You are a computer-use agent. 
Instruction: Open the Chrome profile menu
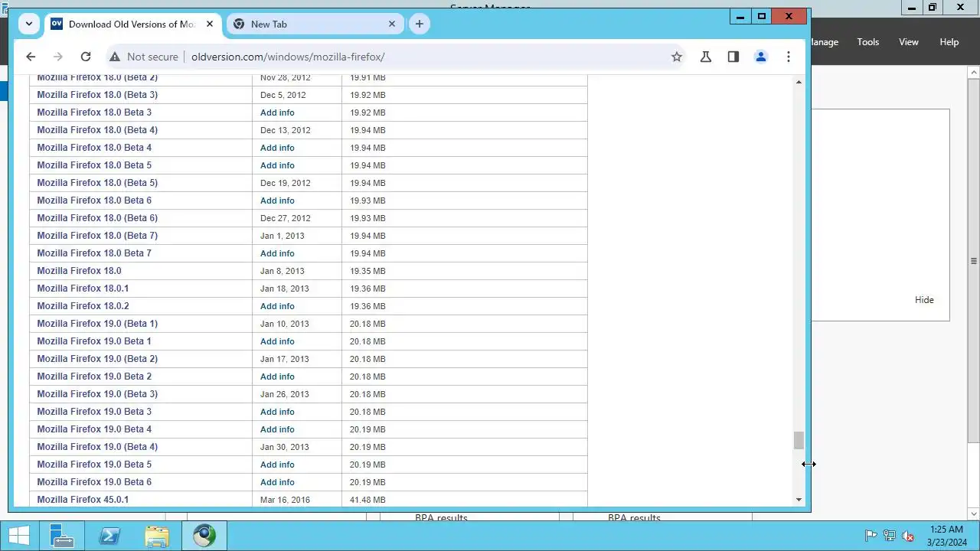click(x=761, y=57)
